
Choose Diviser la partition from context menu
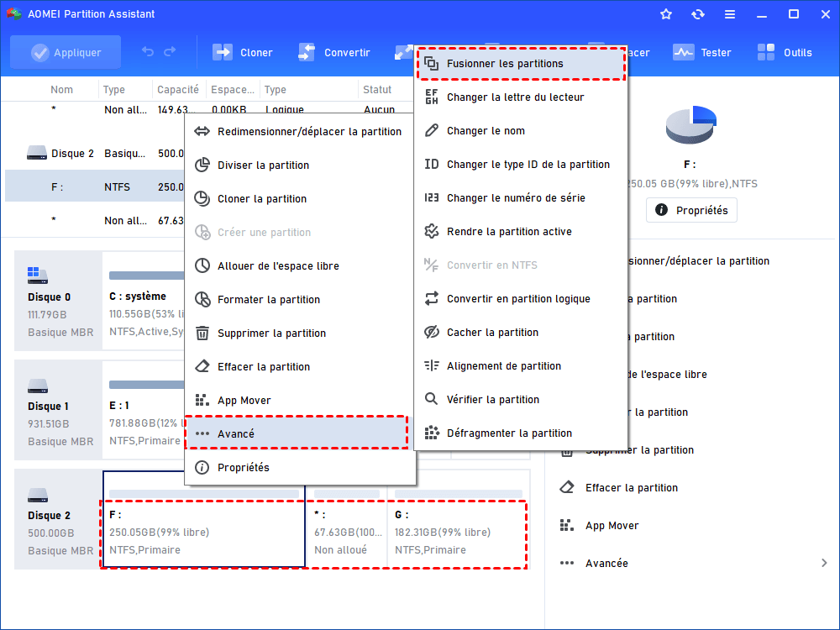[263, 165]
